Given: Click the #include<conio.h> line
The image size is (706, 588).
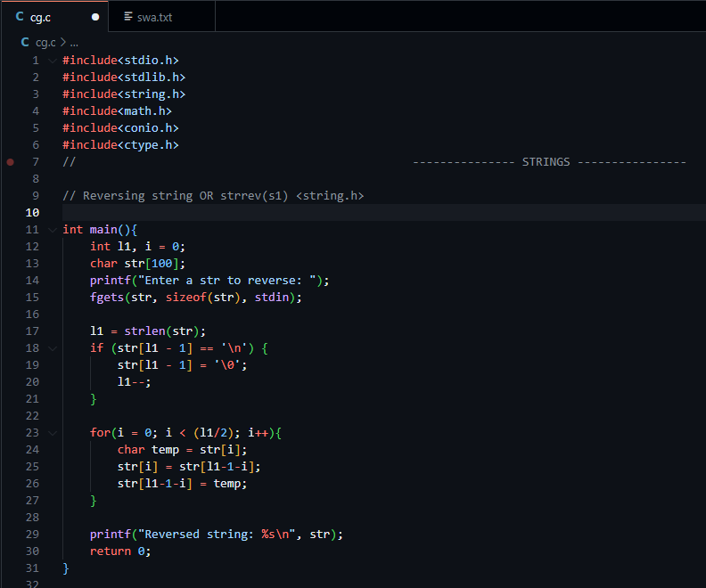Looking at the screenshot, I should point(120,128).
